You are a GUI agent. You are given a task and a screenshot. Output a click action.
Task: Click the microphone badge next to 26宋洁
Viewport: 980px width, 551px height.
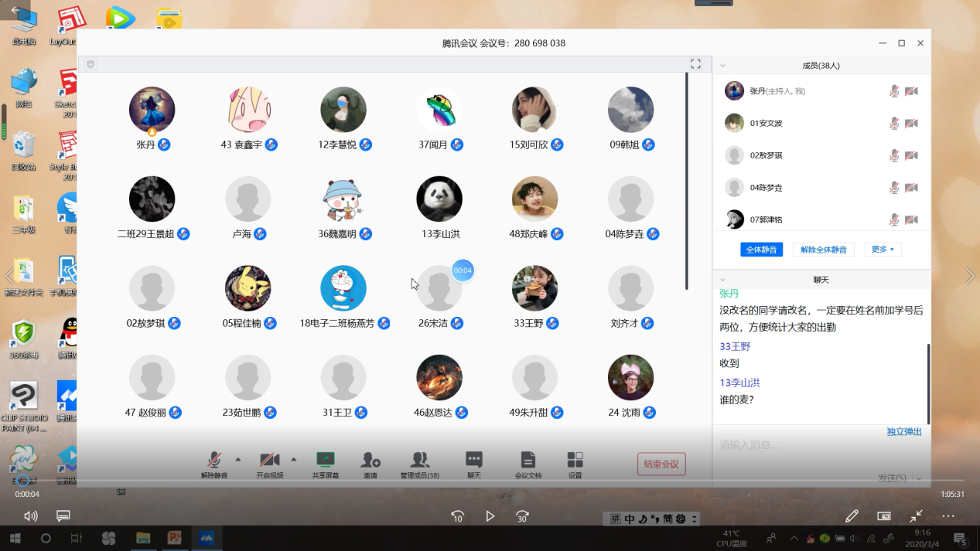point(457,323)
